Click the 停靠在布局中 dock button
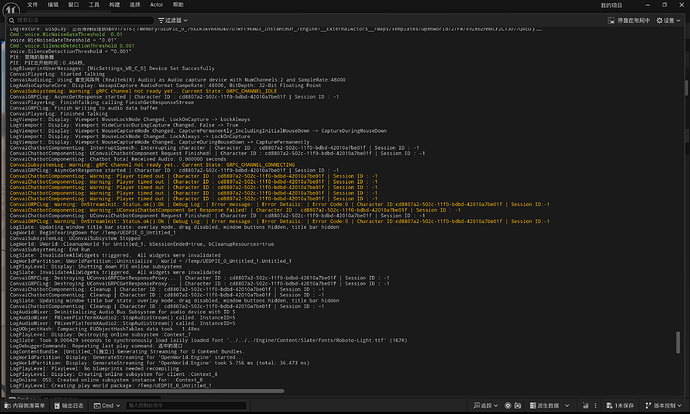690x414 pixels. click(x=629, y=20)
